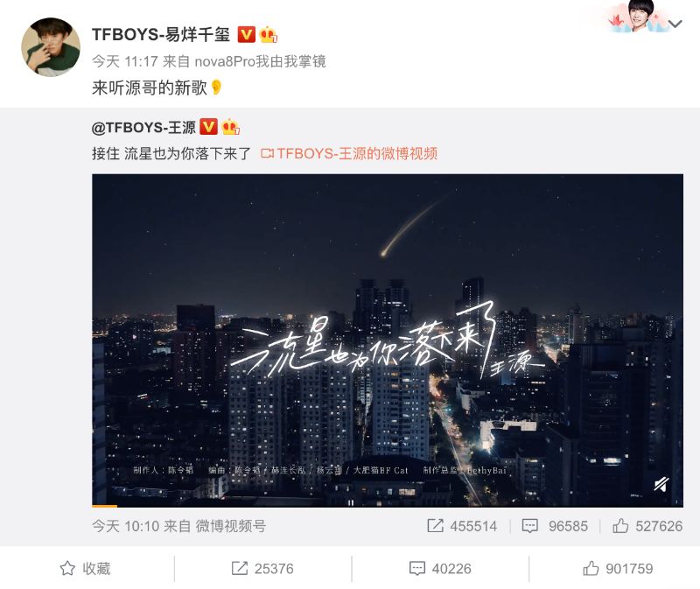Like this post showing 901759
This screenshot has width=700, height=589.
618,569
